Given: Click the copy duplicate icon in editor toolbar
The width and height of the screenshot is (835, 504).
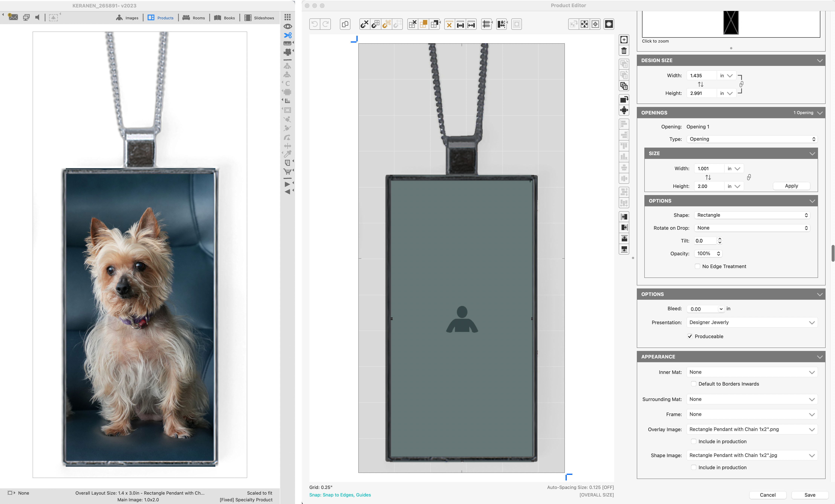Looking at the screenshot, I should [x=345, y=24].
